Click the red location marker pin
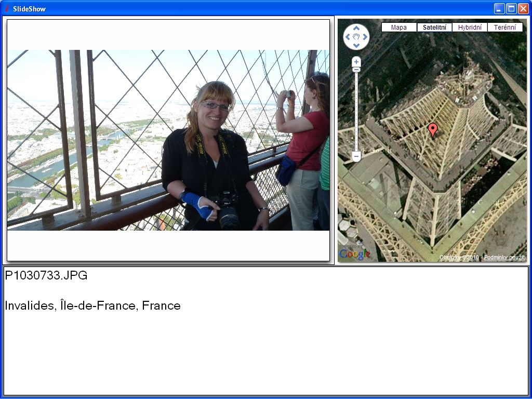This screenshot has height=399, width=532. (x=433, y=129)
